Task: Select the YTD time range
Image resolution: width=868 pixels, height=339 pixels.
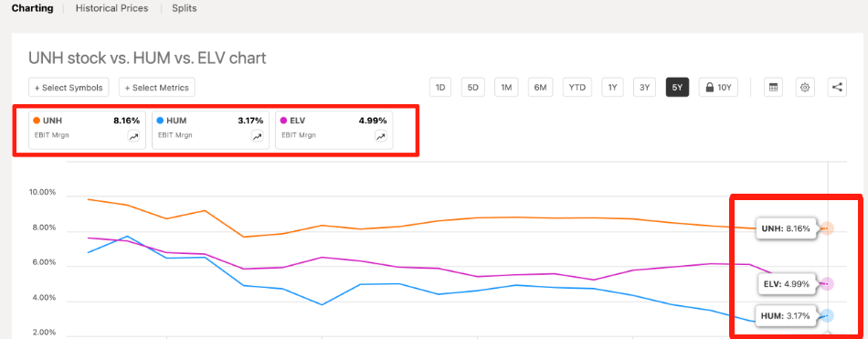Action: click(577, 88)
